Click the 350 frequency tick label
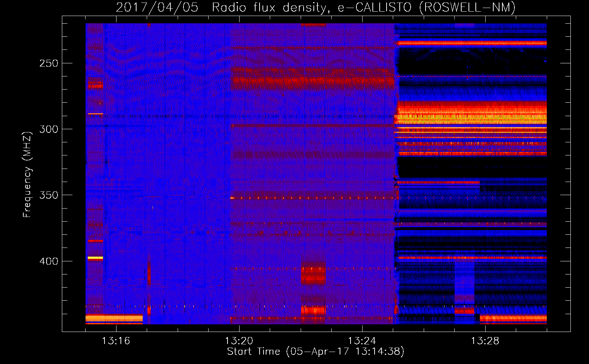 click(48, 195)
